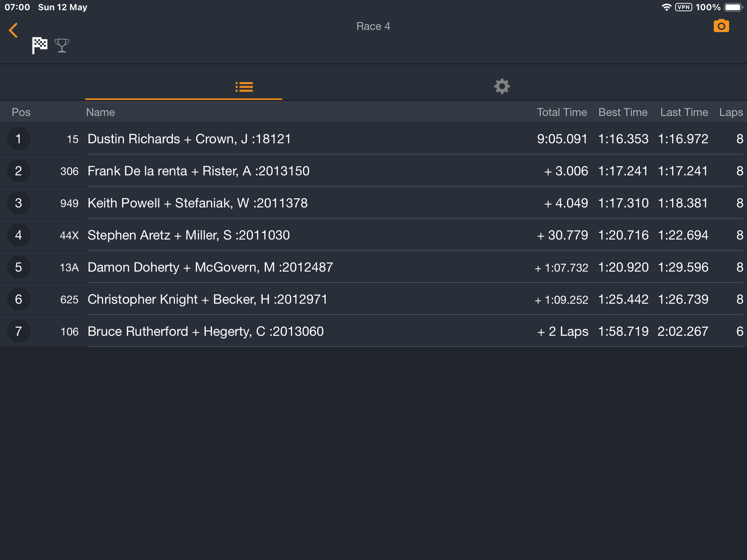Click the Pos column header

click(21, 112)
